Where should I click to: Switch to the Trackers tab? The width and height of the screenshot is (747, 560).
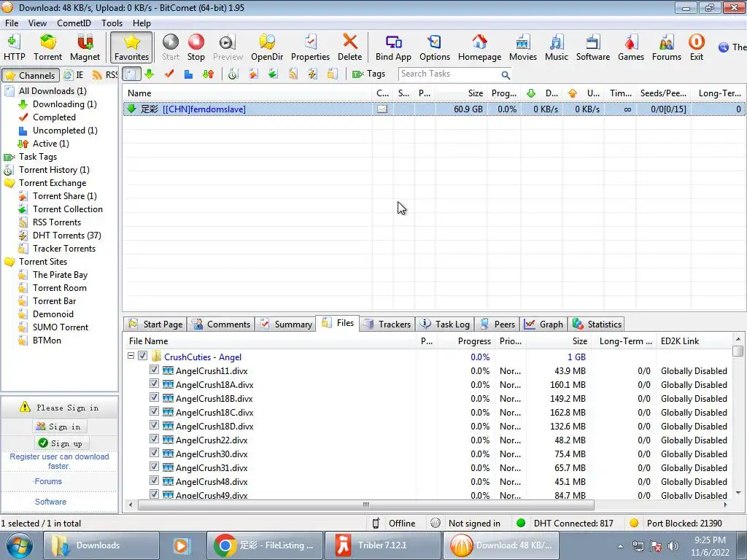(387, 324)
